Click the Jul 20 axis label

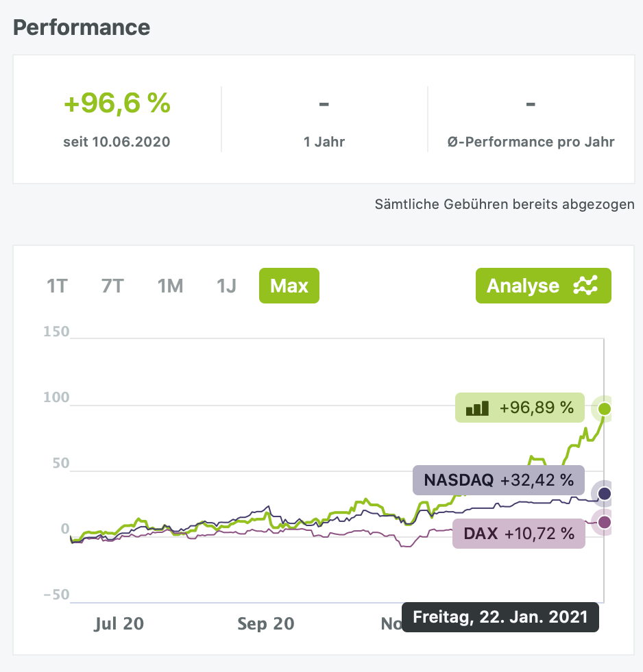coord(119,623)
